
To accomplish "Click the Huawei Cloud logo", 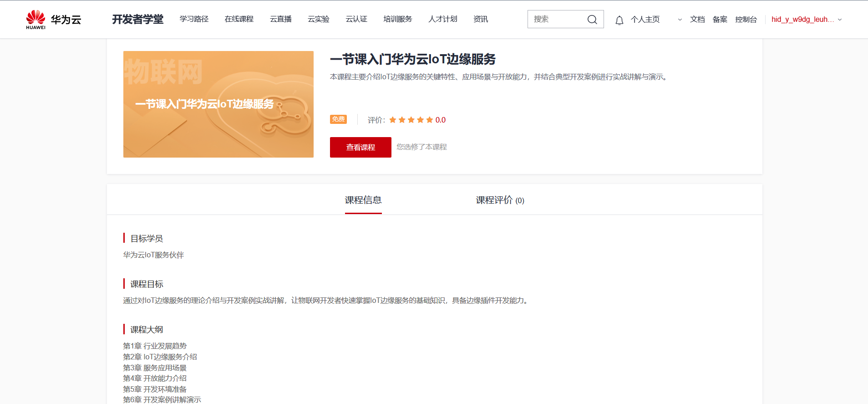I will tap(54, 20).
